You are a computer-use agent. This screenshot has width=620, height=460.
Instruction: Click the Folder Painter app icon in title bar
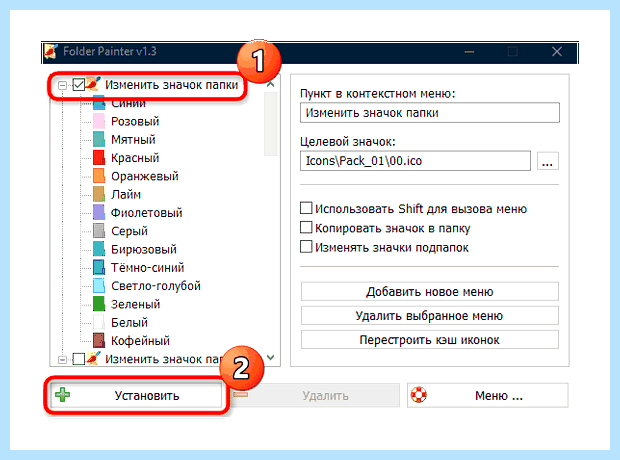click(51, 51)
